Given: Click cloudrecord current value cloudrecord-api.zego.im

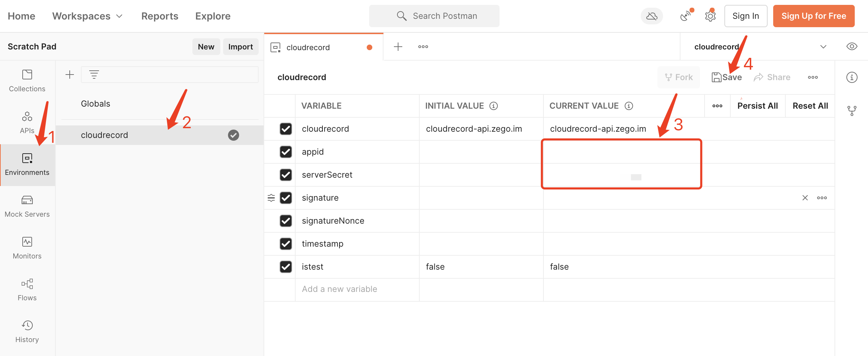Looking at the screenshot, I should (598, 129).
